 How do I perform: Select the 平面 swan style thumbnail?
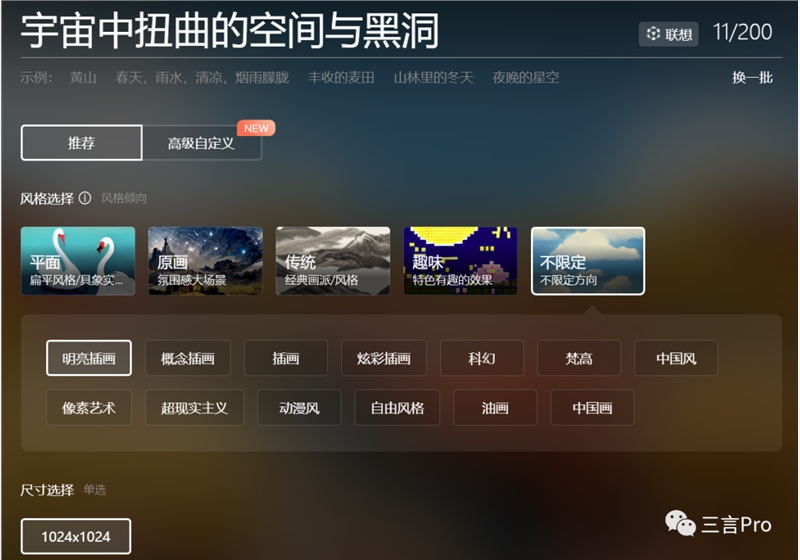78,261
